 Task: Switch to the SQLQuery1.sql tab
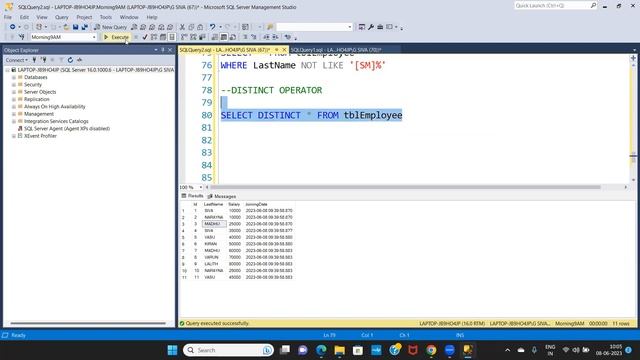[336, 50]
